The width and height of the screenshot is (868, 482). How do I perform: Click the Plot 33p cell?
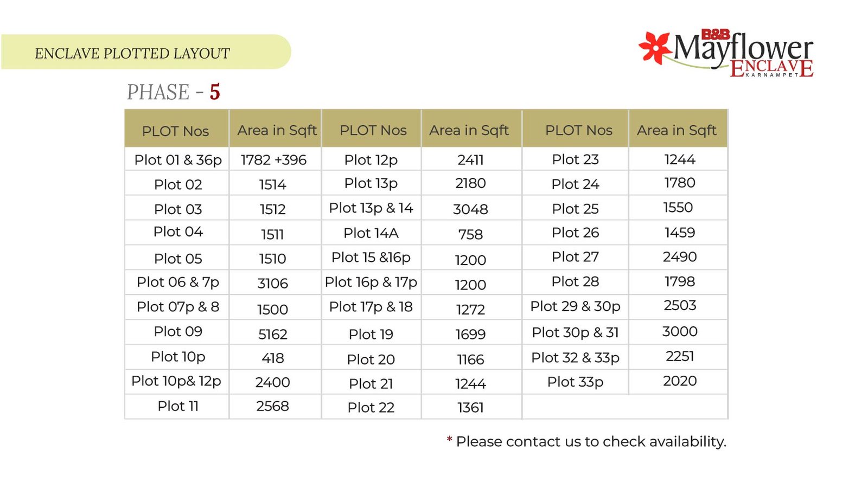[x=575, y=382]
